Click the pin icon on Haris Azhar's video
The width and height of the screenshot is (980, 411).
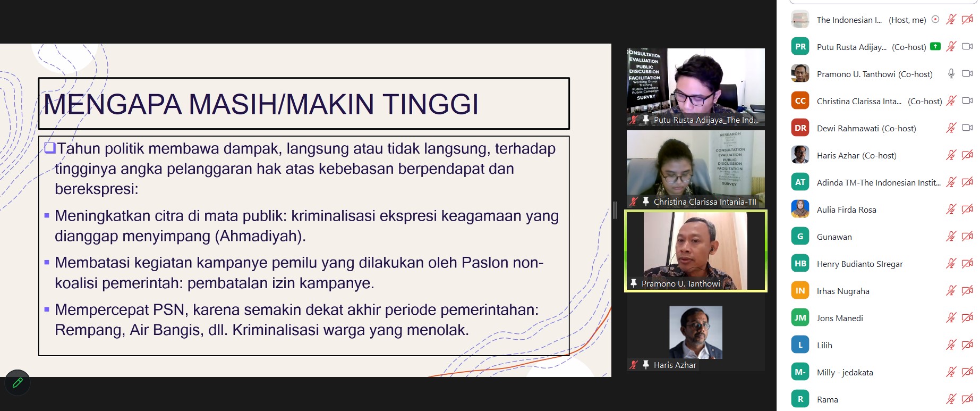click(645, 365)
